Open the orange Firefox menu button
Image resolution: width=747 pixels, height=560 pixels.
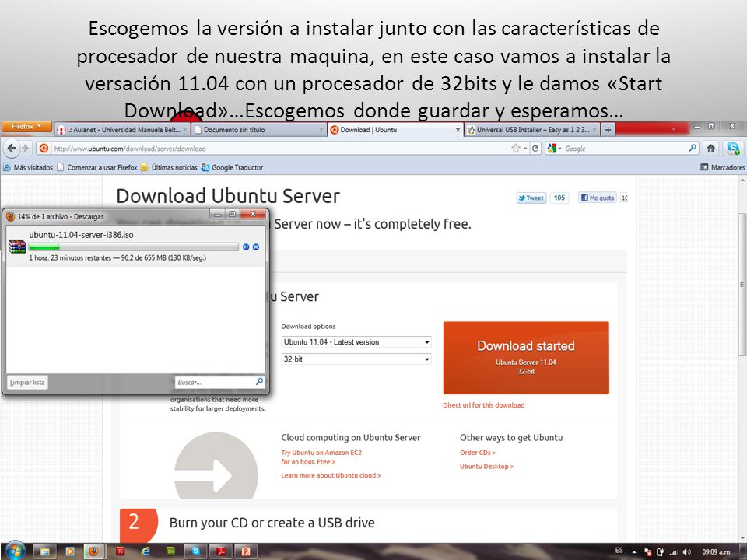(x=26, y=127)
